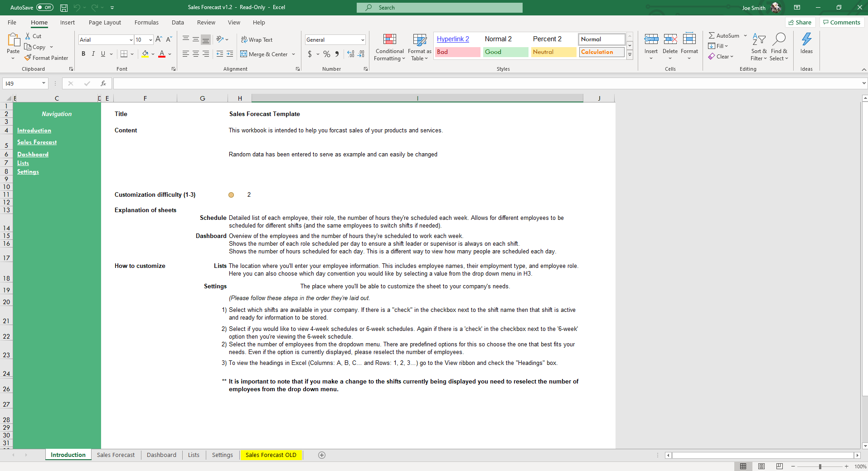Screen dimensions: 868x471
Task: Switch to Normal view in status bar
Action: [x=743, y=466]
